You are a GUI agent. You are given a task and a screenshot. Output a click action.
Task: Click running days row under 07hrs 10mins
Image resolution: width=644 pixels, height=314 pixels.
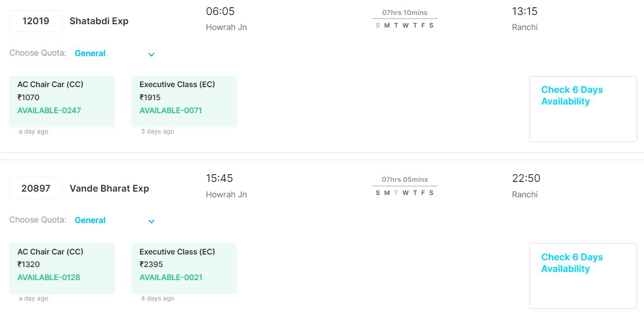point(405,26)
